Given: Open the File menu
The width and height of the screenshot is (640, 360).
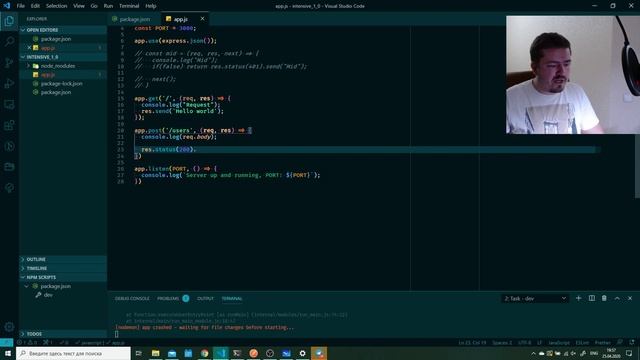Looking at the screenshot, I should coord(20,6).
